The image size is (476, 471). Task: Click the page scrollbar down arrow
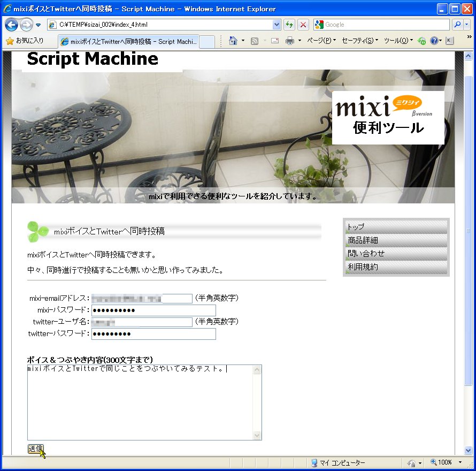(468, 450)
